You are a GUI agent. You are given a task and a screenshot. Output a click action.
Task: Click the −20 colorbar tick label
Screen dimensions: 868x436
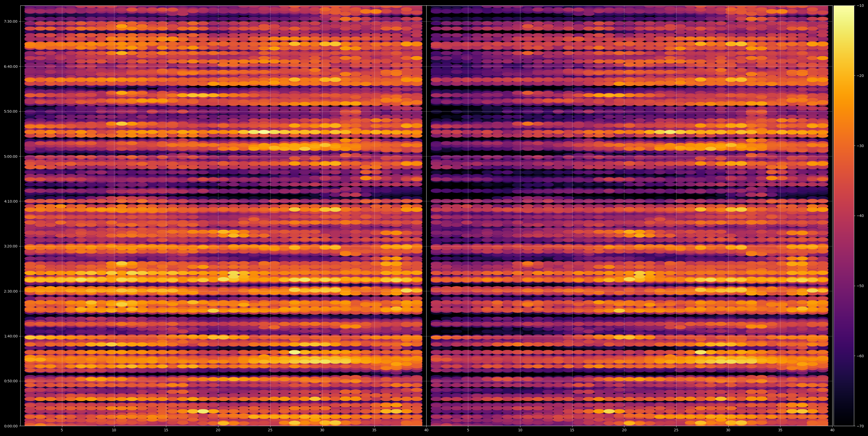(861, 76)
